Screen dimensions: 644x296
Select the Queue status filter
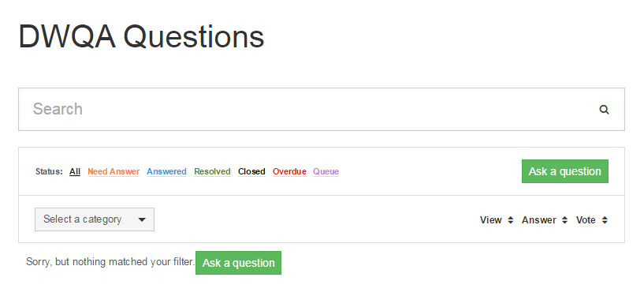326,171
